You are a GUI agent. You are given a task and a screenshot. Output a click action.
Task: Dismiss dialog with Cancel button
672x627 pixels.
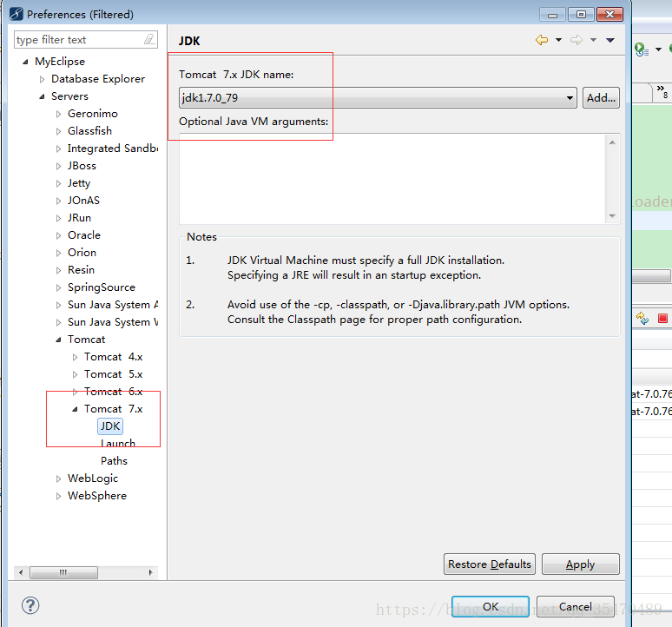pos(575,606)
